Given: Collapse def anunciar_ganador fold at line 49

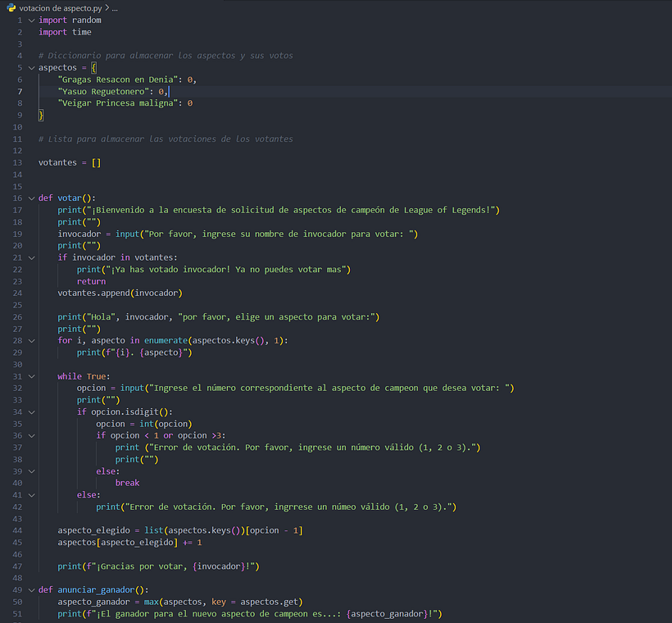Looking at the screenshot, I should tap(31, 590).
